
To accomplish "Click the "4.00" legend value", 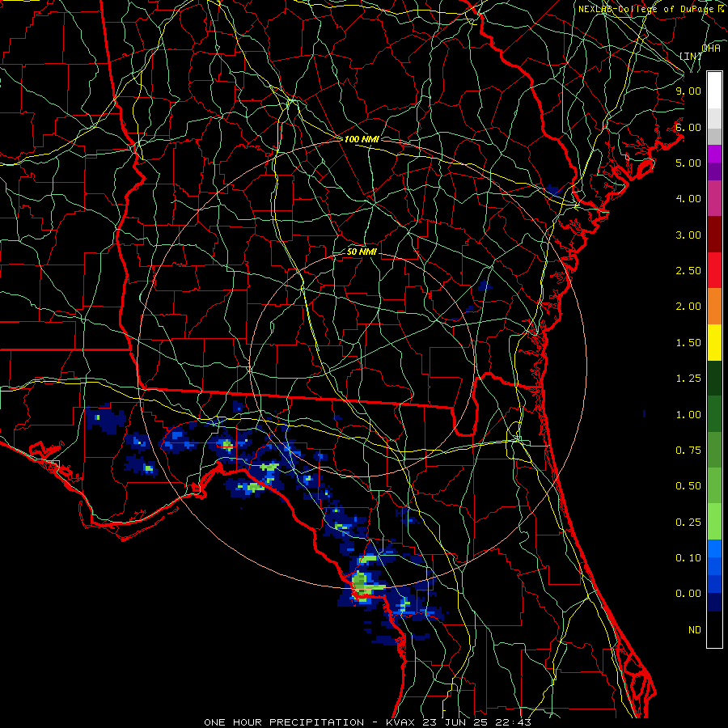I will [x=688, y=199].
